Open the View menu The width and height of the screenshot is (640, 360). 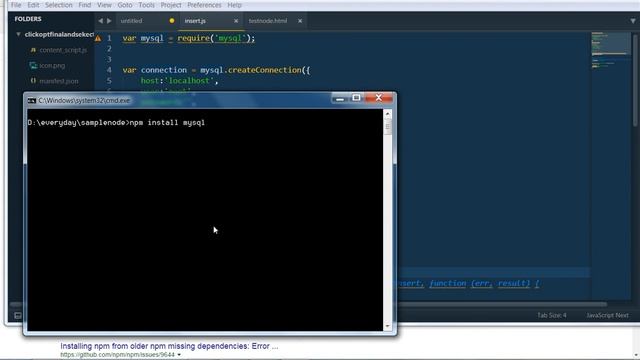(x=104, y=5)
